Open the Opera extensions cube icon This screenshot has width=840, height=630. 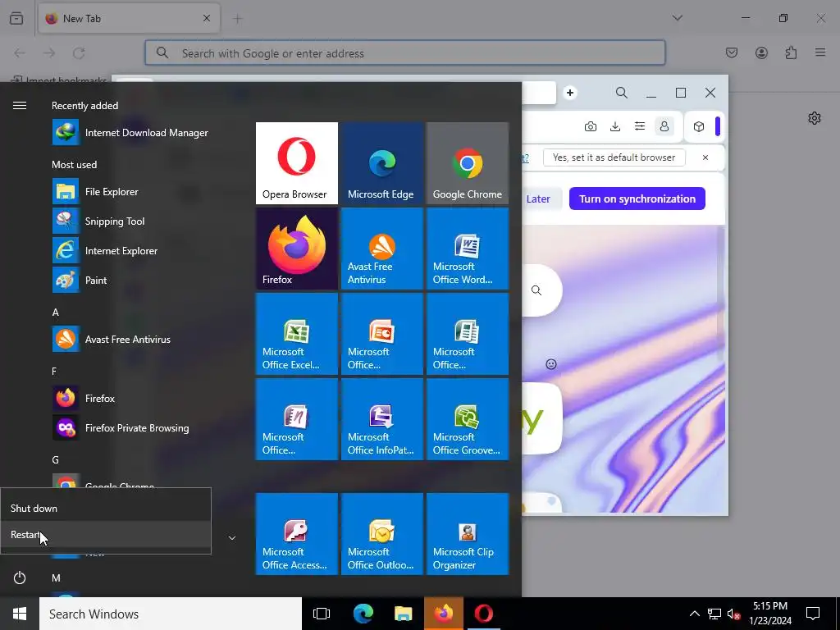pos(699,126)
